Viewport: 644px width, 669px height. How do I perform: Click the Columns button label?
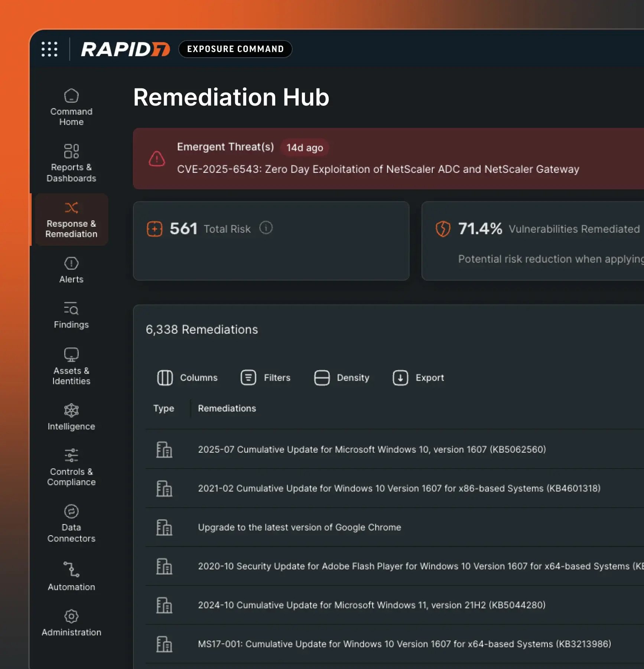point(199,378)
